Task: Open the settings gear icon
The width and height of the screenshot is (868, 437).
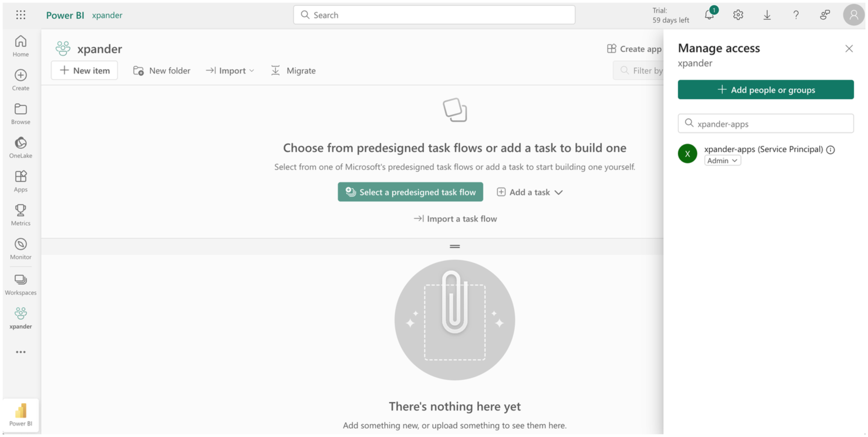Action: pyautogui.click(x=738, y=15)
